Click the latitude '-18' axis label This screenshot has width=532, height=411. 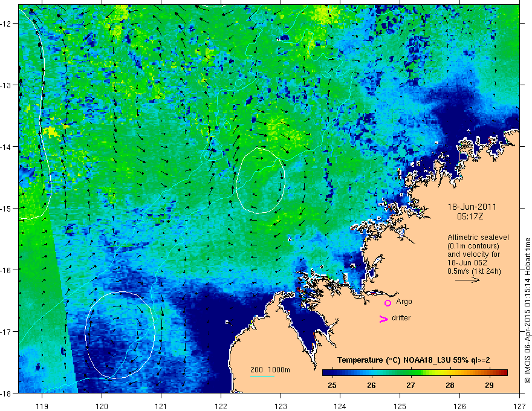tap(6, 393)
